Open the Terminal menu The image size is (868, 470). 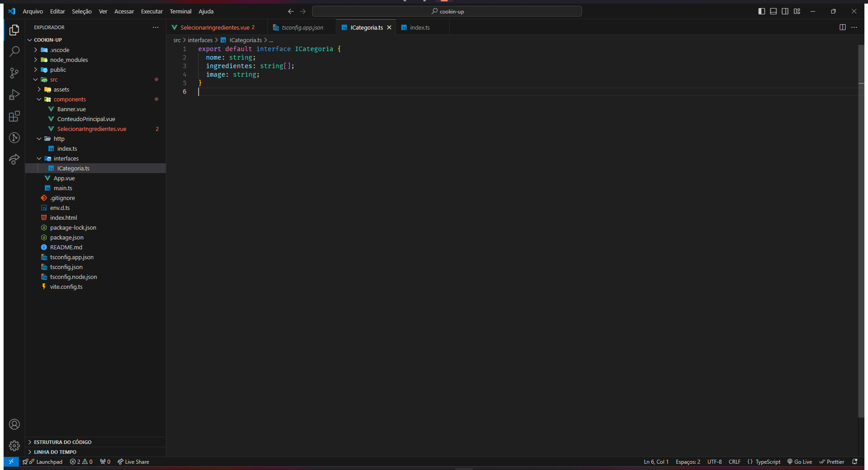click(180, 11)
